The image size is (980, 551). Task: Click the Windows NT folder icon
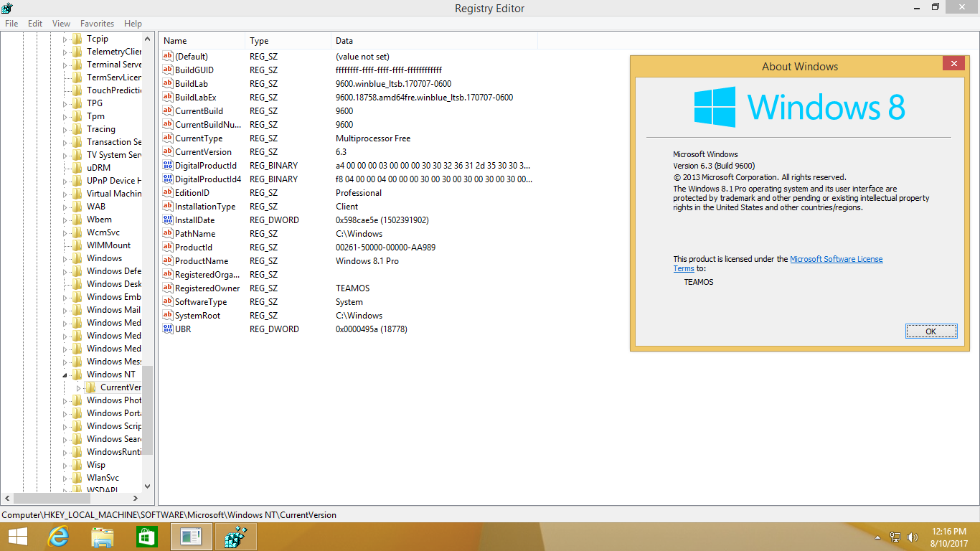pyautogui.click(x=77, y=375)
